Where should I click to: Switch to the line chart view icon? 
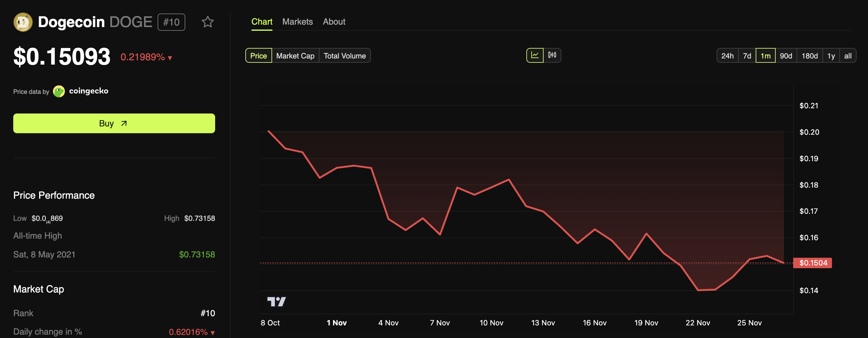click(x=535, y=55)
